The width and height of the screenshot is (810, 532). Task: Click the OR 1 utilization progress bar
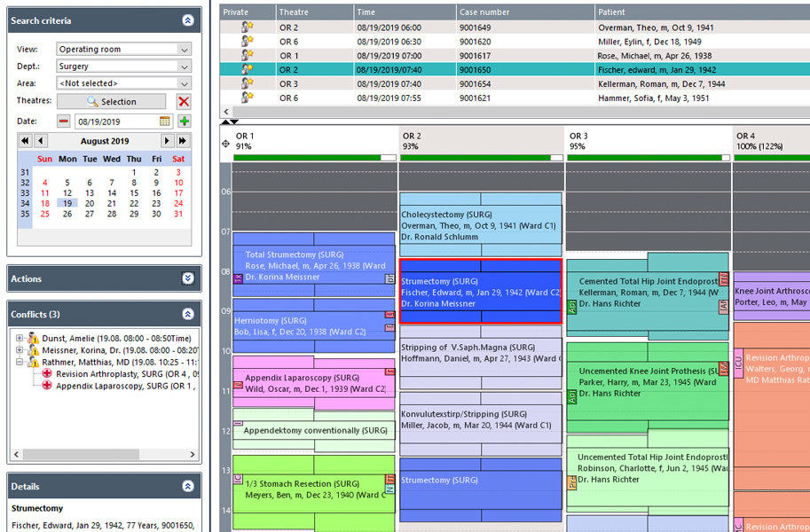(x=314, y=158)
